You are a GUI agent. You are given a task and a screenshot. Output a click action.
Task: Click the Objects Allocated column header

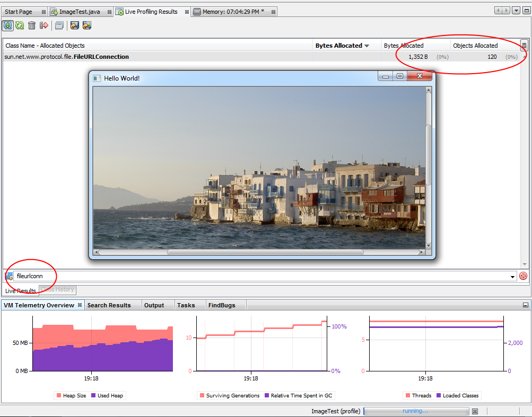[475, 46]
